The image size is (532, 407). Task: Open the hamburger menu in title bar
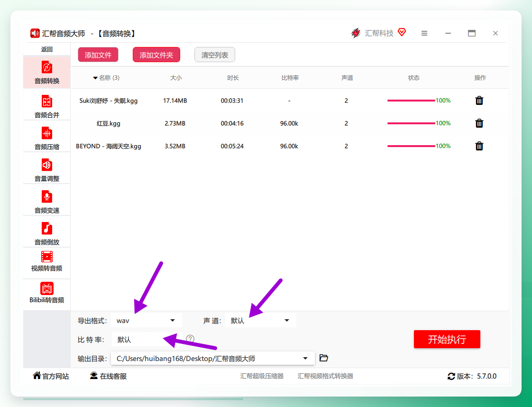click(x=424, y=33)
